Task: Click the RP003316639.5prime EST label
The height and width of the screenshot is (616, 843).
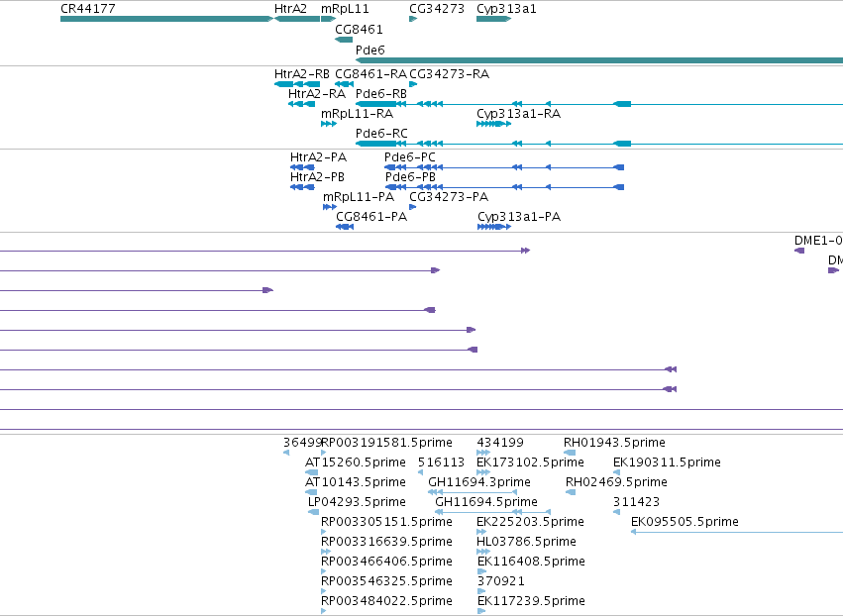Action: point(386,542)
